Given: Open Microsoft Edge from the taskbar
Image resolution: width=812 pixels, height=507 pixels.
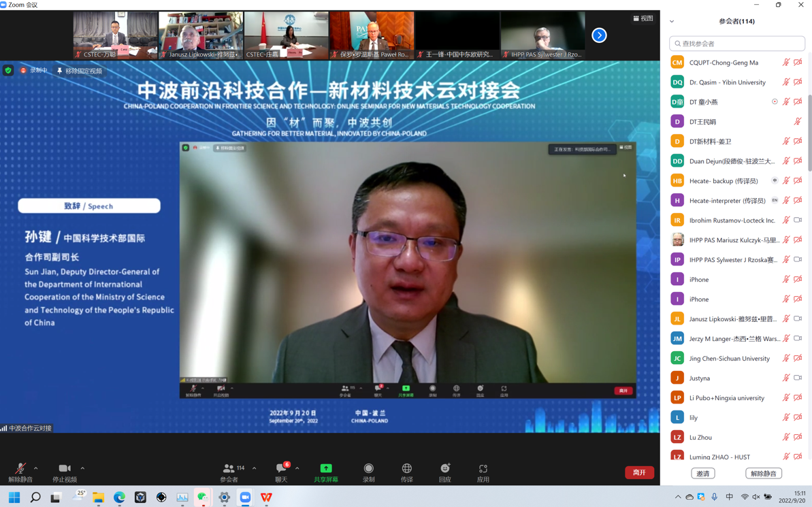Looking at the screenshot, I should click(119, 497).
